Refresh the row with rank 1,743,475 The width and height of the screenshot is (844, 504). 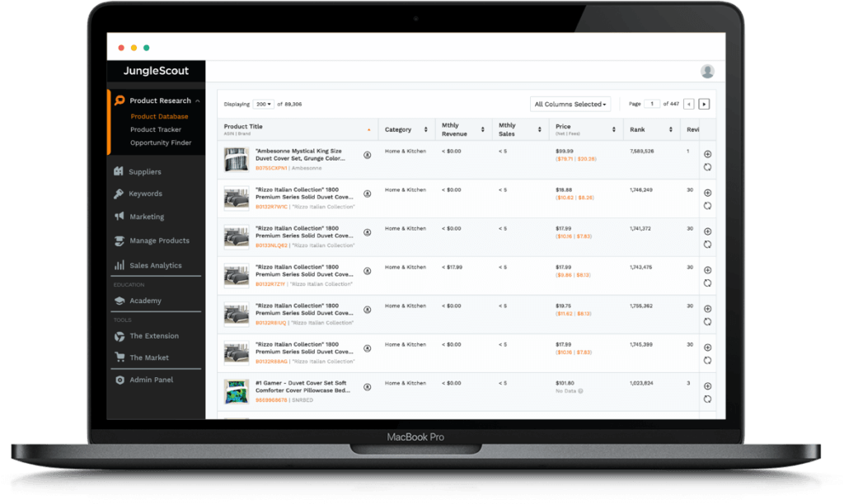pos(707,283)
